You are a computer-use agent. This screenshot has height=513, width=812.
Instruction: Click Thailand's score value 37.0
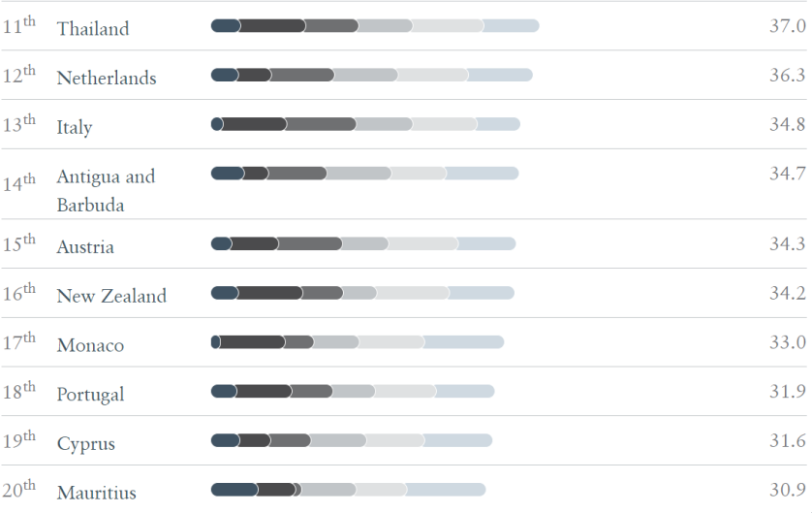point(787,26)
